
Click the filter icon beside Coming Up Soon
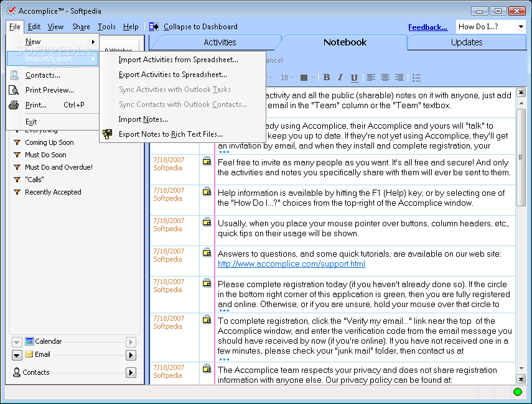point(17,142)
